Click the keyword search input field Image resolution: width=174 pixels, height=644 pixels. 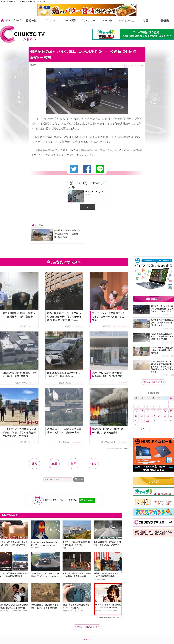(58, 480)
